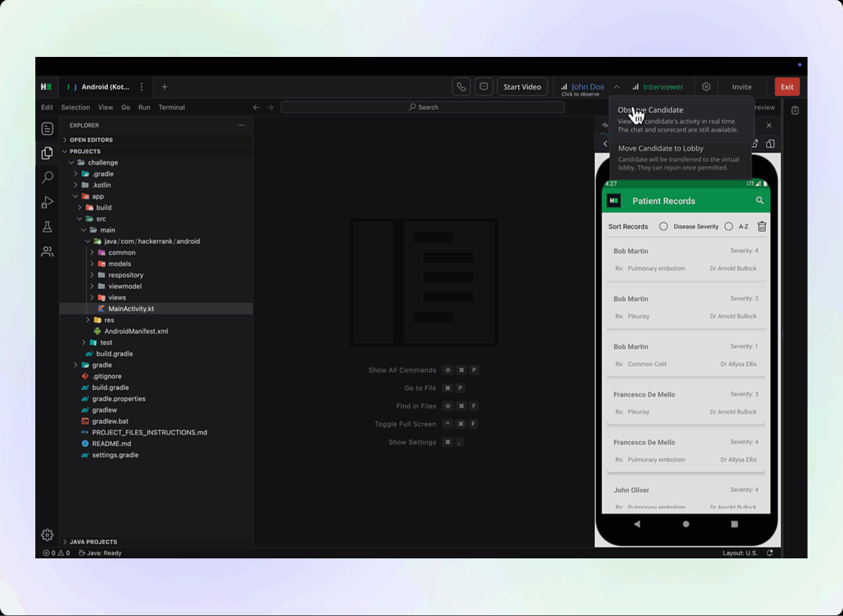Open the Edit menu

(47, 107)
